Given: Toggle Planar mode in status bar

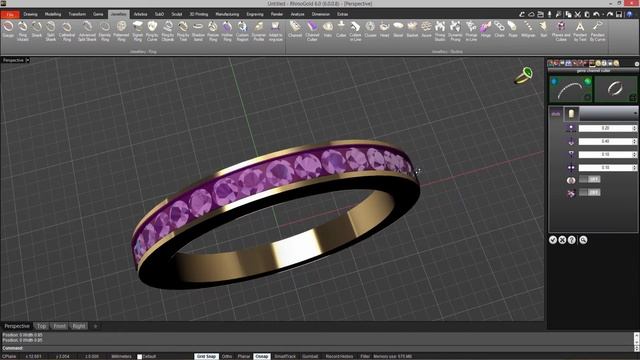Looking at the screenshot, I should point(244,356).
